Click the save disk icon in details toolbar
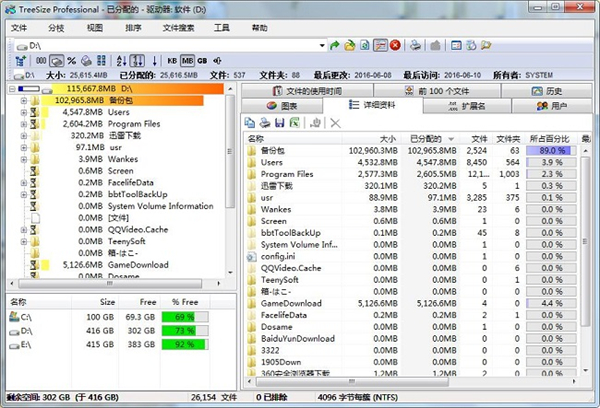The height and width of the screenshot is (408, 600). pos(280,122)
